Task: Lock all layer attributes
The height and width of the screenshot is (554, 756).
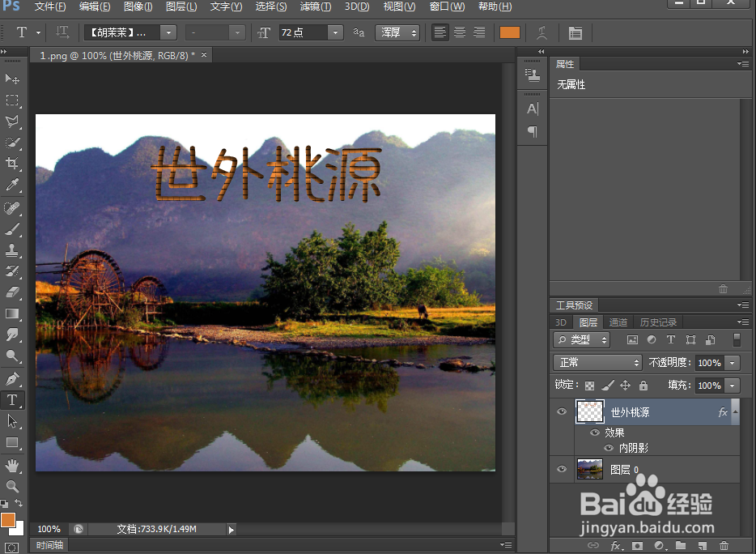Action: (643, 385)
